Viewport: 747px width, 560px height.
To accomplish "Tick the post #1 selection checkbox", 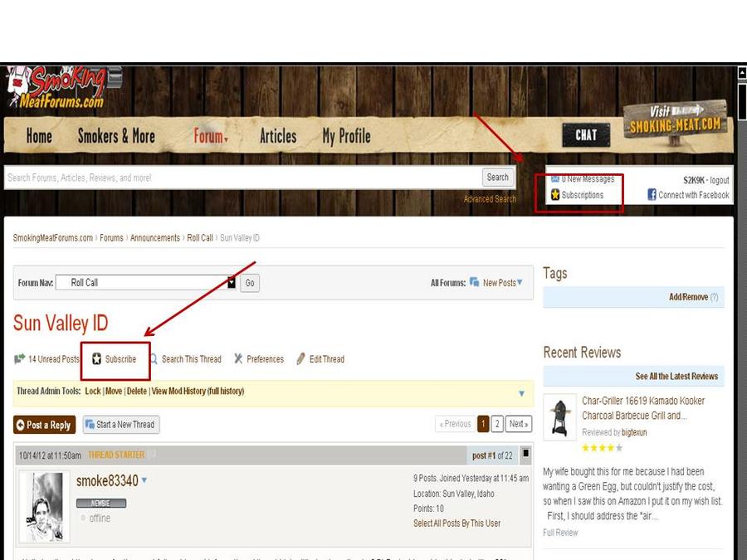I will coord(526,454).
